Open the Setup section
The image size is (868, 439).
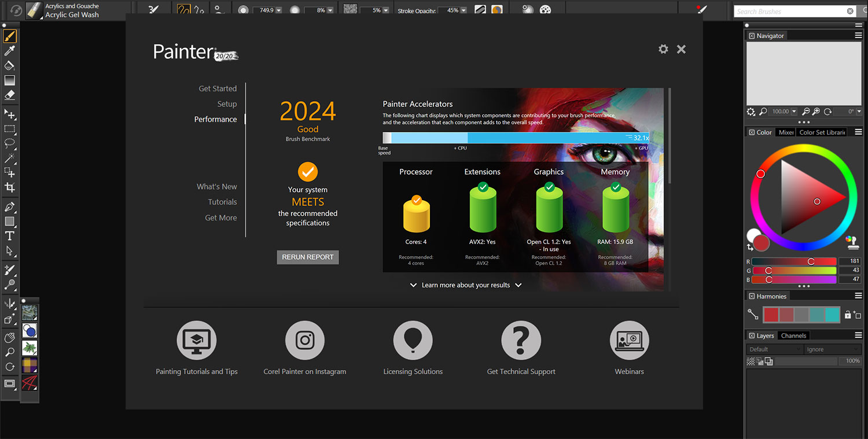[x=227, y=104]
